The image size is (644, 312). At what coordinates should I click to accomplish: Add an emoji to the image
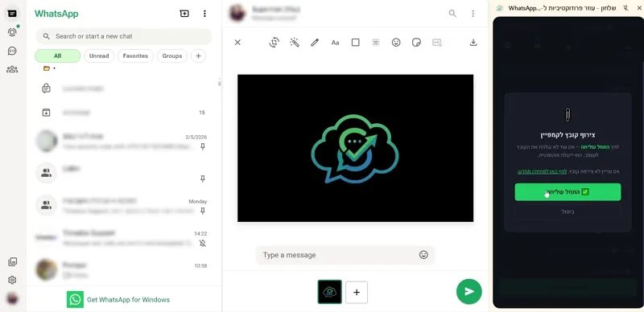tap(396, 43)
